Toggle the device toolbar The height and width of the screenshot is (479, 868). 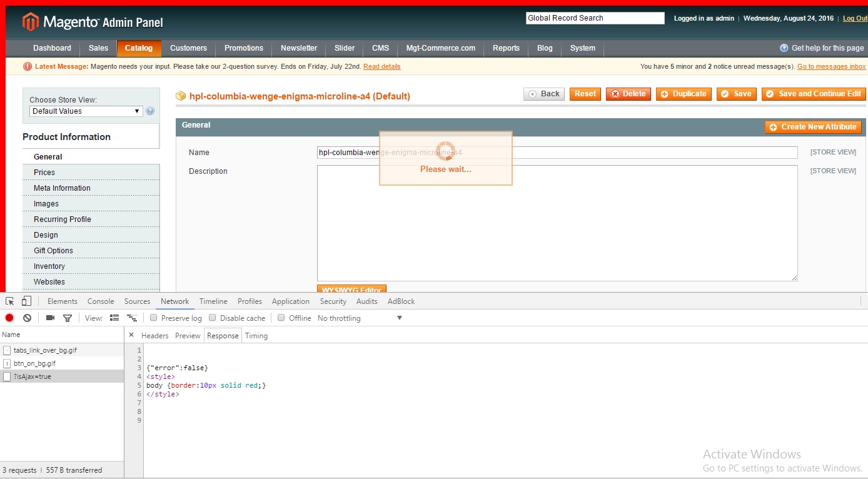point(26,301)
